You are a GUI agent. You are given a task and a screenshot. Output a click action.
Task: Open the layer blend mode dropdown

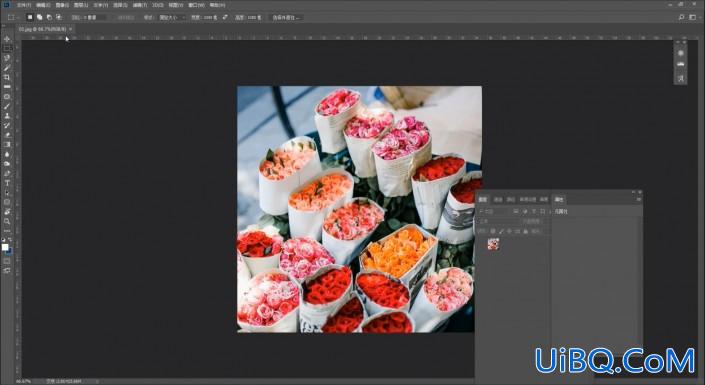496,221
